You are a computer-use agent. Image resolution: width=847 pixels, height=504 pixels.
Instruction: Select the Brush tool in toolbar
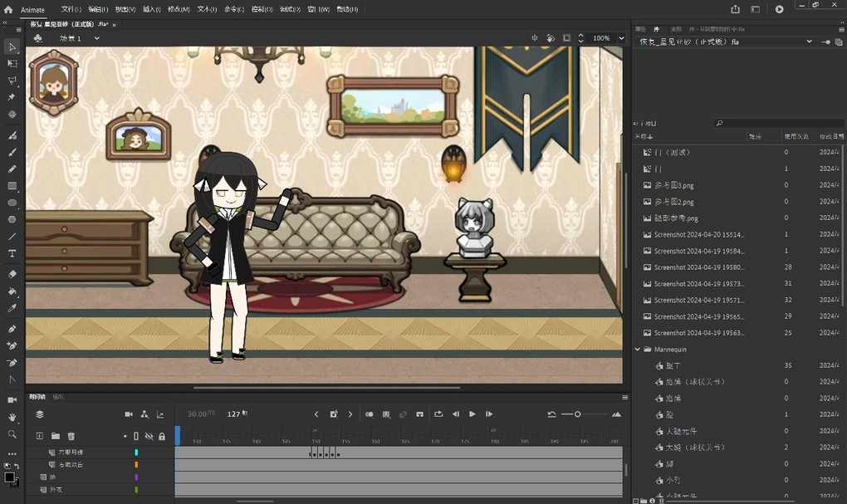click(12, 152)
